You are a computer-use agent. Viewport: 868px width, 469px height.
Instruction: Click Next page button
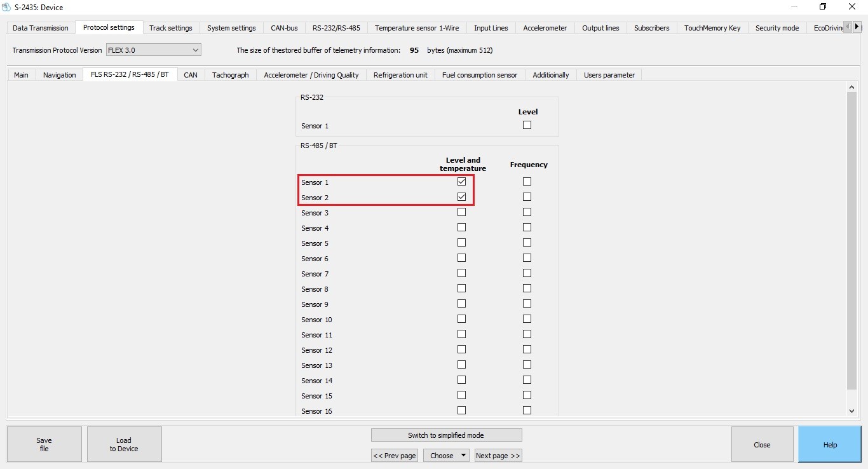tap(498, 455)
